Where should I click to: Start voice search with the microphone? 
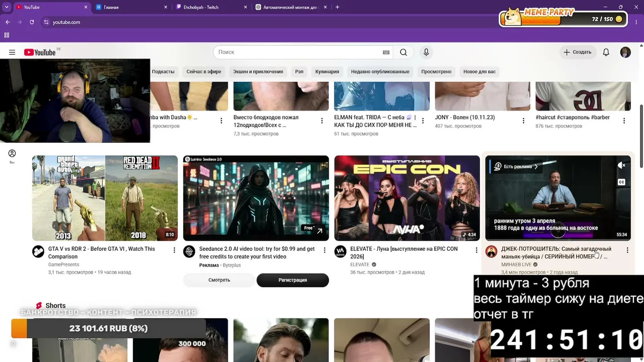(426, 52)
